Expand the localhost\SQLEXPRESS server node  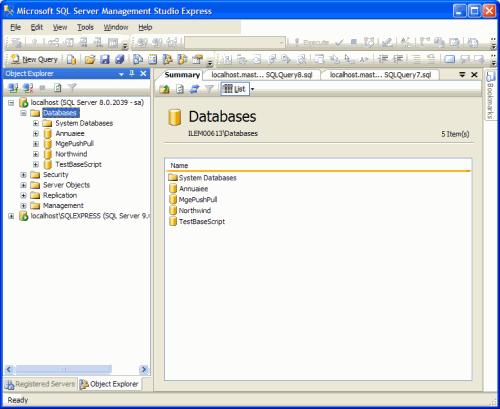[x=11, y=216]
